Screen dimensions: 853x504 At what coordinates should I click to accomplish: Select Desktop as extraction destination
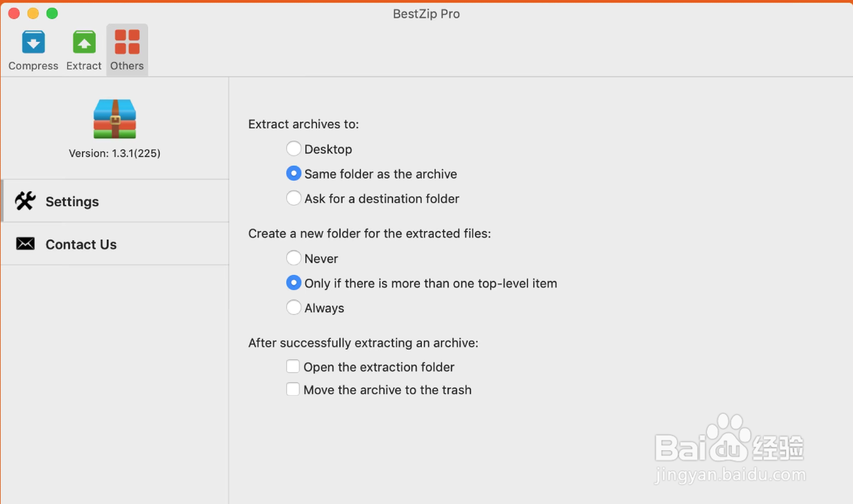pos(294,149)
